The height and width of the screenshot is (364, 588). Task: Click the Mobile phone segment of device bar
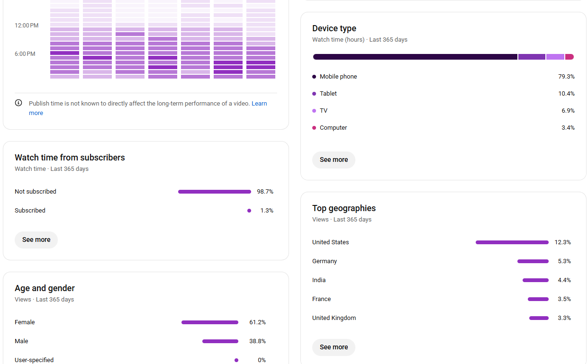(x=415, y=57)
